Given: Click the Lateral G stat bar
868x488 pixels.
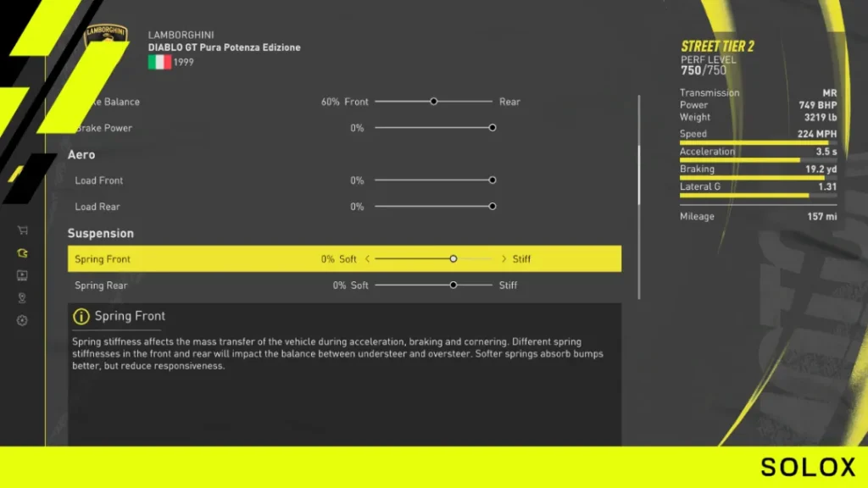Looking at the screenshot, I should (x=759, y=196).
